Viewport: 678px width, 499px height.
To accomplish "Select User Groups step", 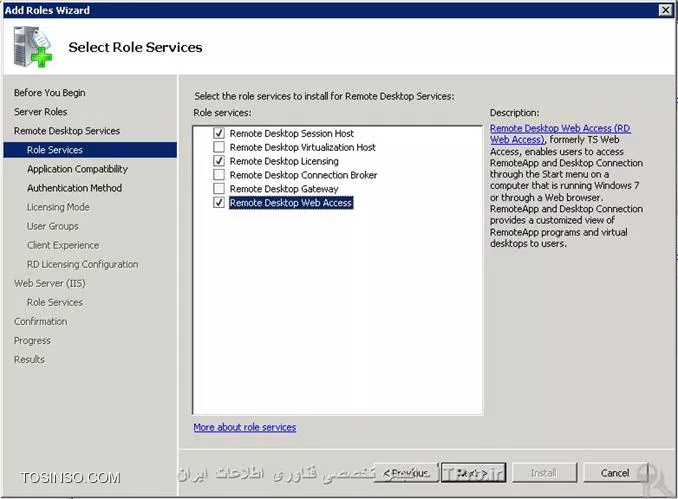I will [53, 226].
